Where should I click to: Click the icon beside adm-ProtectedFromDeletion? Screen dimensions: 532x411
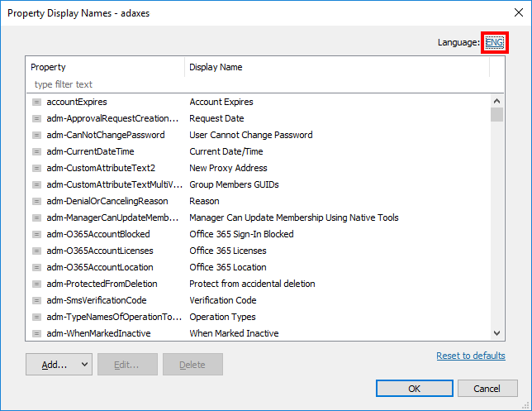[x=36, y=284]
